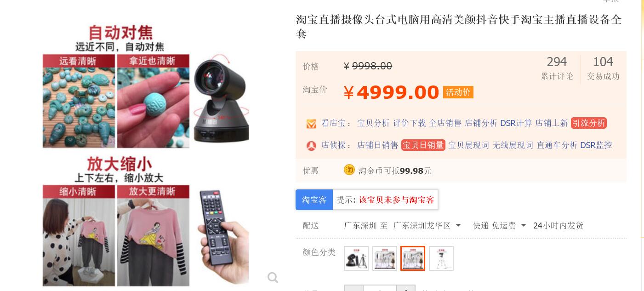Click the 看店宝 envelope icon

(311, 124)
